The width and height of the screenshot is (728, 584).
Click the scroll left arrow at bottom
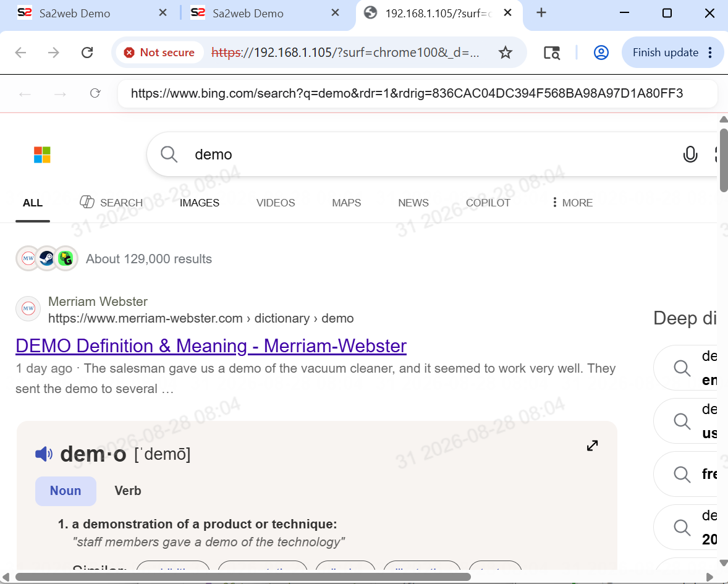coord(6,577)
